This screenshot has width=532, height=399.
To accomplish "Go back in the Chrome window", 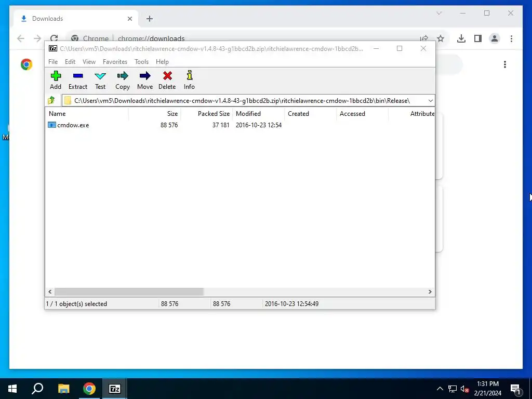I will coord(21,38).
